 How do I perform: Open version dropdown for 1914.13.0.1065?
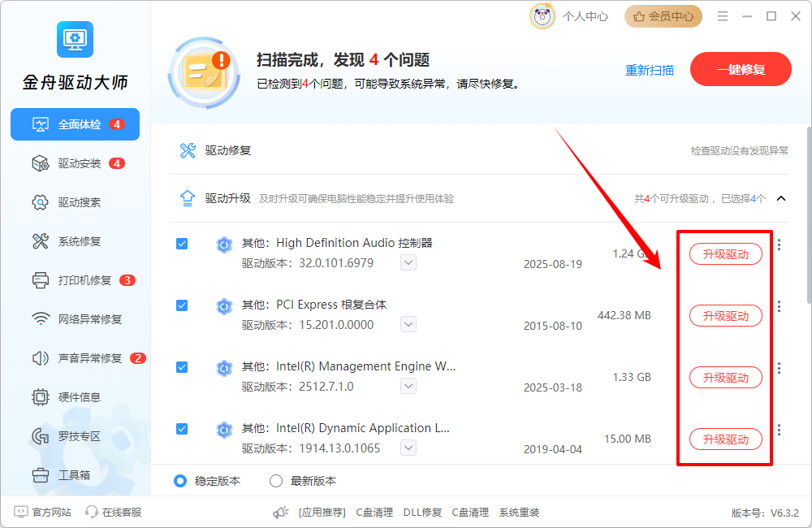(x=408, y=448)
